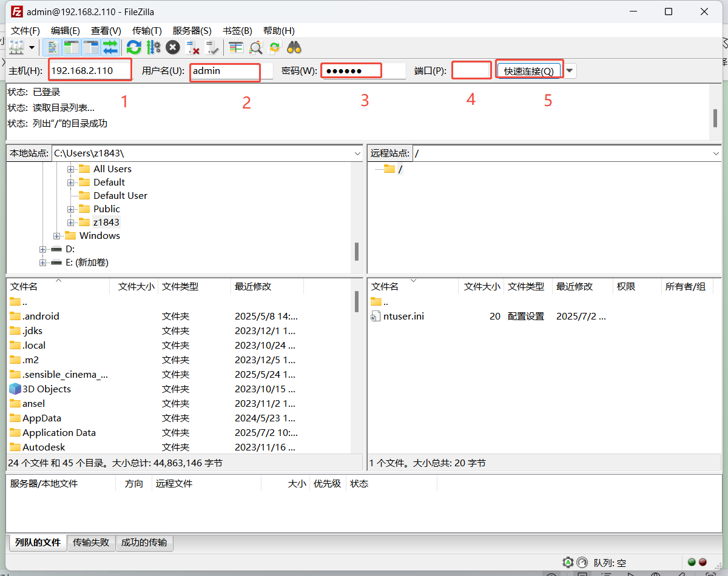This screenshot has width=728, height=576.
Task: Expand the Default folder node
Action: click(x=71, y=183)
